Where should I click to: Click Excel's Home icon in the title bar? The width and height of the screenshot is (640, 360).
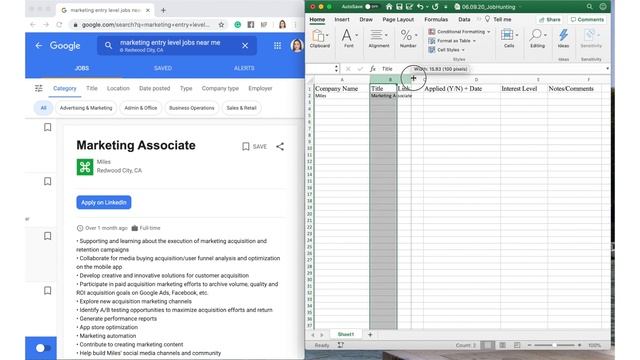389,7
